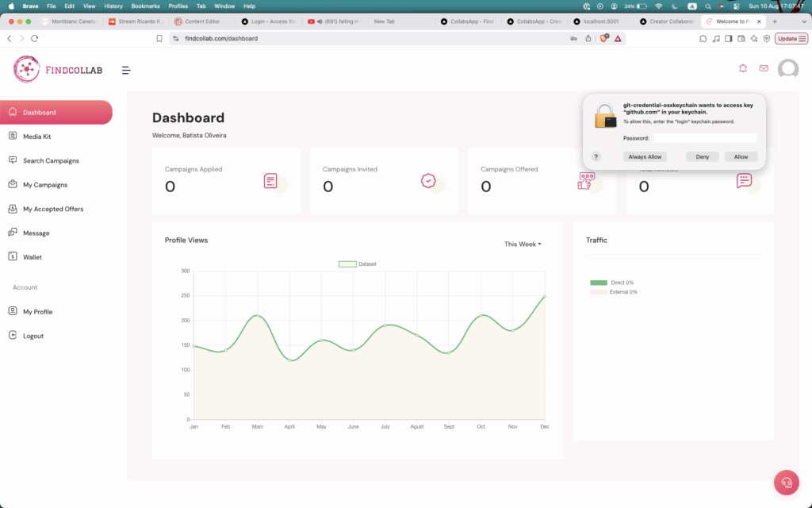Open the browser Update menu button
Screen dimensions: 812x508
click(x=791, y=38)
